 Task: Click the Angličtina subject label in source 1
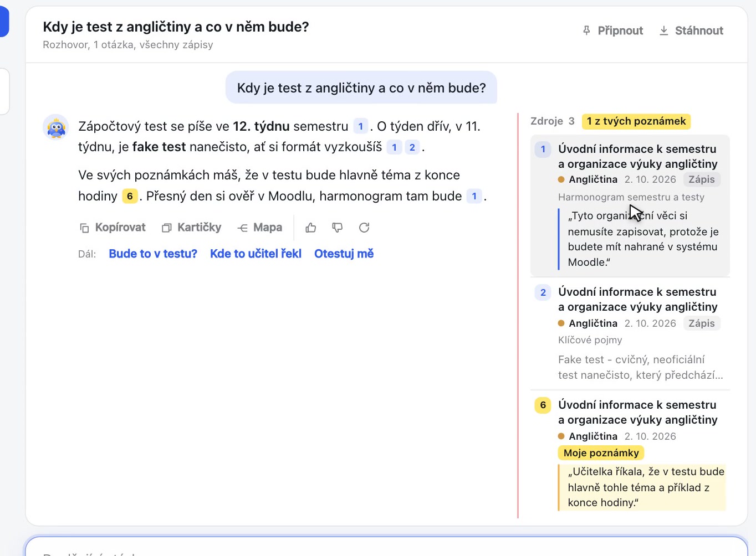pyautogui.click(x=593, y=179)
